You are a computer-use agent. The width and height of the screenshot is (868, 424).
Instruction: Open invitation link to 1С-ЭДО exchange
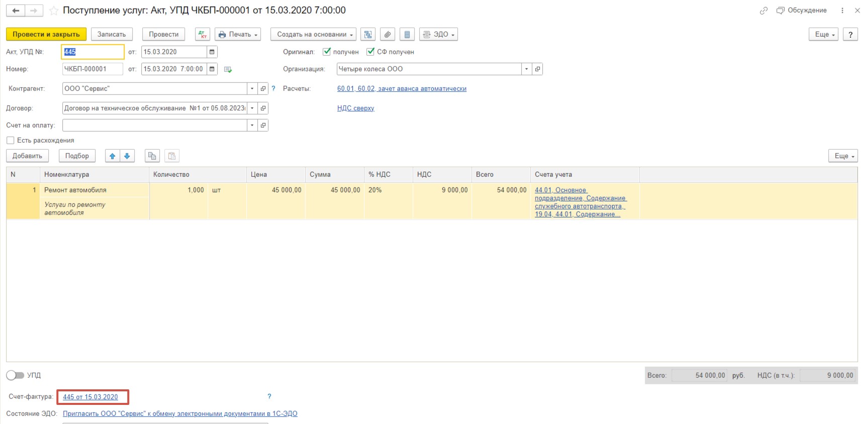[x=180, y=413]
